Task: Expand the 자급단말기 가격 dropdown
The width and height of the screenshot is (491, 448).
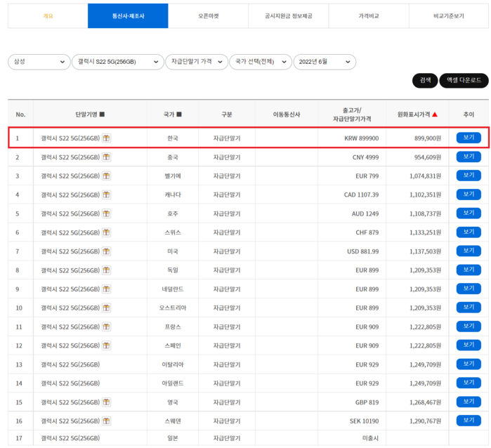Action: click(197, 62)
